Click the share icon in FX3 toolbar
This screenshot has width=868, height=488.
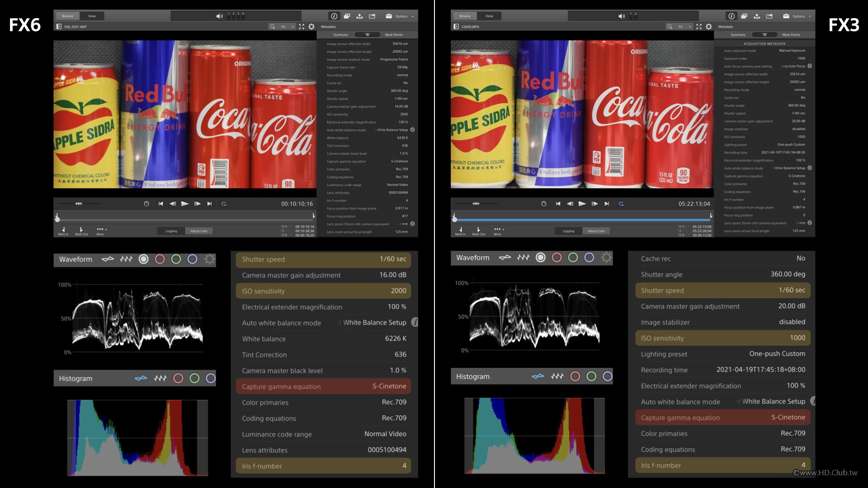[x=769, y=16]
